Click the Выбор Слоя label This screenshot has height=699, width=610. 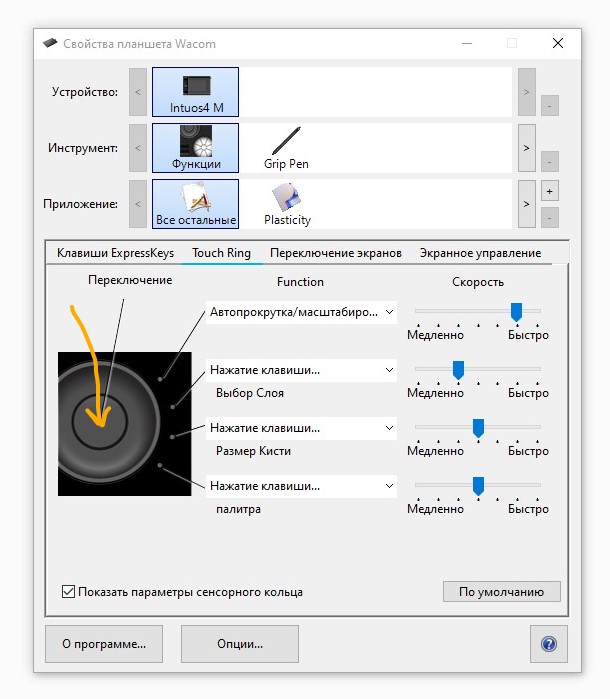[250, 393]
